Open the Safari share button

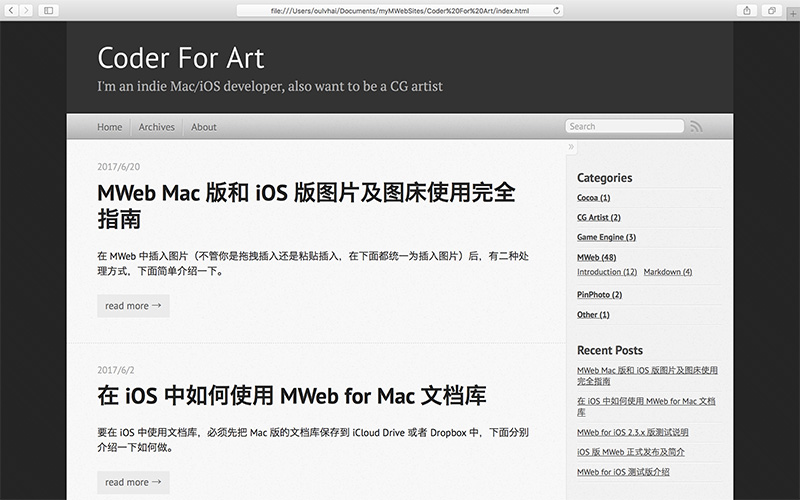coord(747,10)
